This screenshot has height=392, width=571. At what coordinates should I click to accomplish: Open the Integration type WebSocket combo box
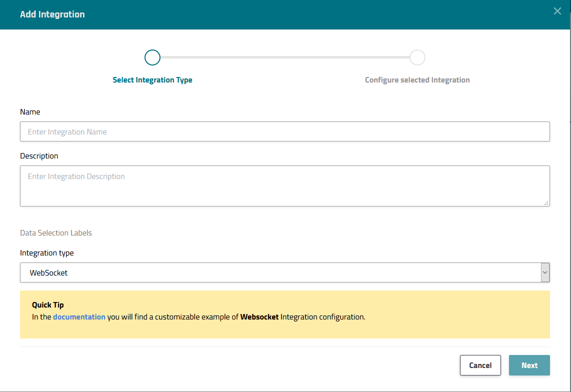[x=280, y=273]
